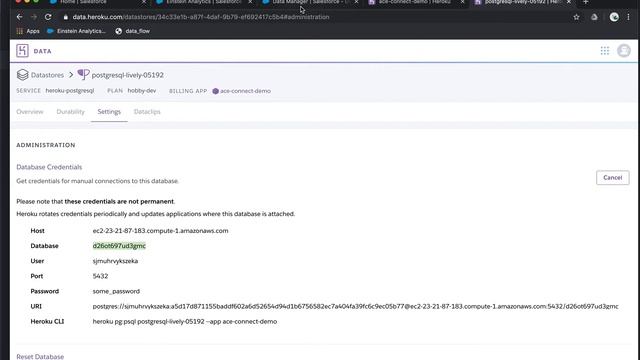This screenshot has height=360, width=640.
Task: Switch to the Einstein Analytics browser tab
Action: point(204,2)
